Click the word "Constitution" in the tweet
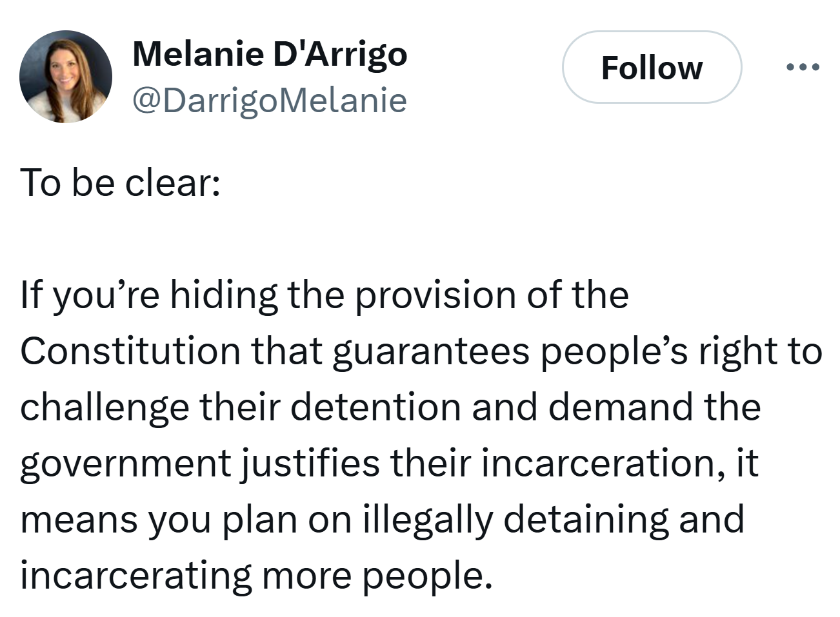840x617 pixels. click(130, 351)
